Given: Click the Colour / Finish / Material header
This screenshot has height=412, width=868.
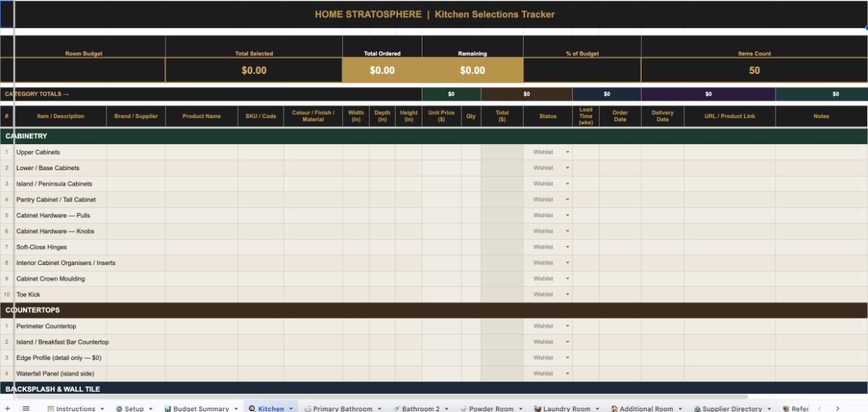Looking at the screenshot, I should click(x=313, y=116).
